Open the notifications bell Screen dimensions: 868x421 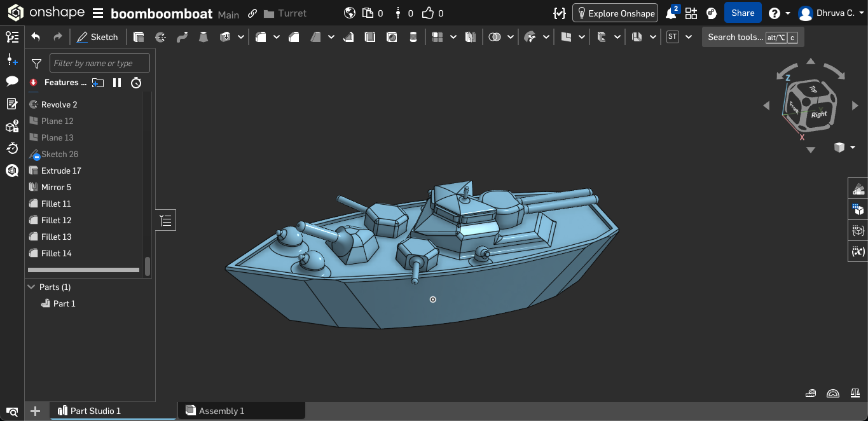tap(672, 13)
